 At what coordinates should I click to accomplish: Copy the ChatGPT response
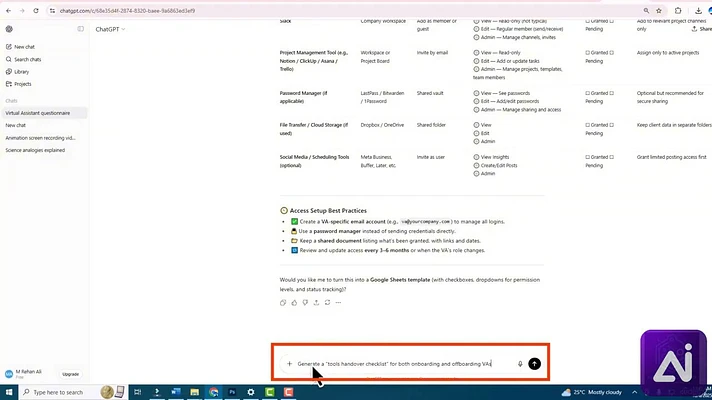click(x=283, y=303)
